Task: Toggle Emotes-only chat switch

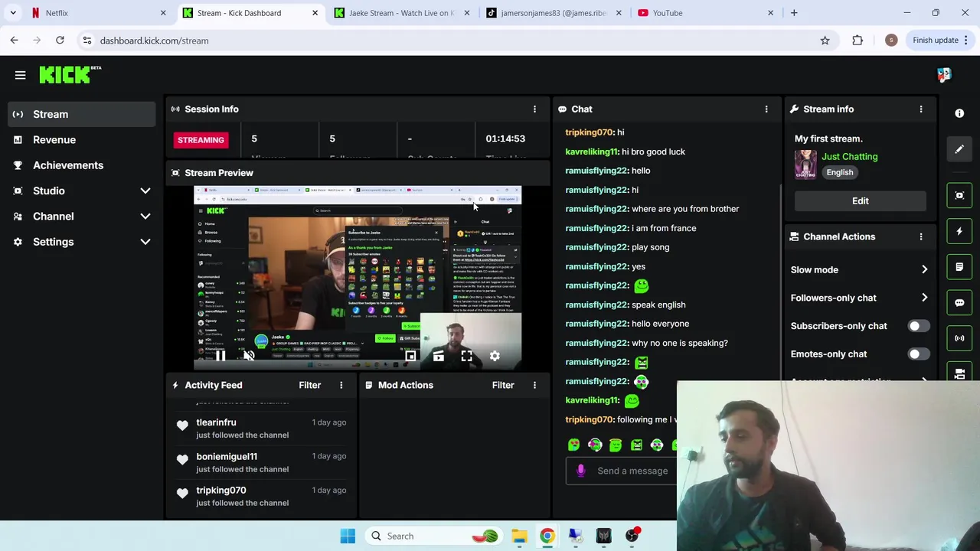Action: pyautogui.click(x=918, y=354)
